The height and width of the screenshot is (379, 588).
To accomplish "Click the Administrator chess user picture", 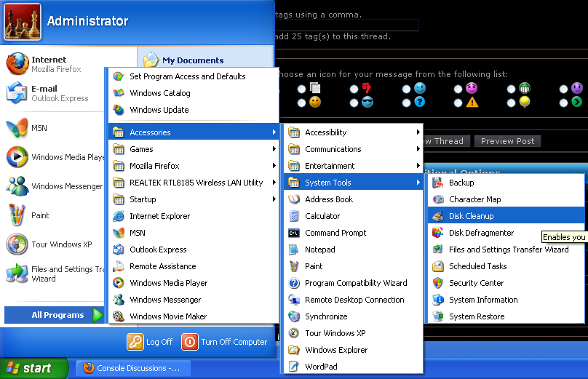I will tap(23, 22).
